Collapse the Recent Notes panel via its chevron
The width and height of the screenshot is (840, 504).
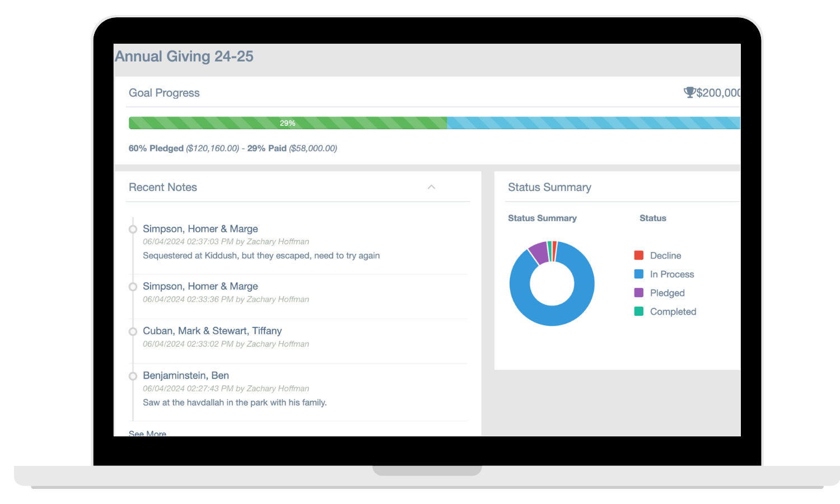coord(431,187)
